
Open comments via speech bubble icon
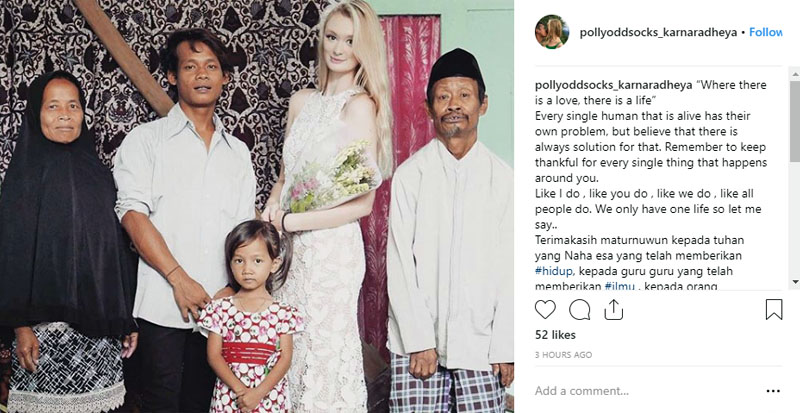[579, 309]
